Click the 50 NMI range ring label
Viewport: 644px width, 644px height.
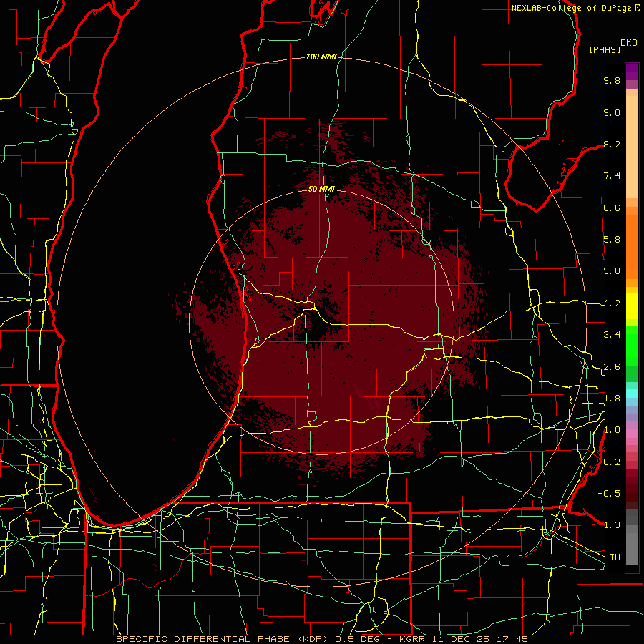click(x=321, y=189)
